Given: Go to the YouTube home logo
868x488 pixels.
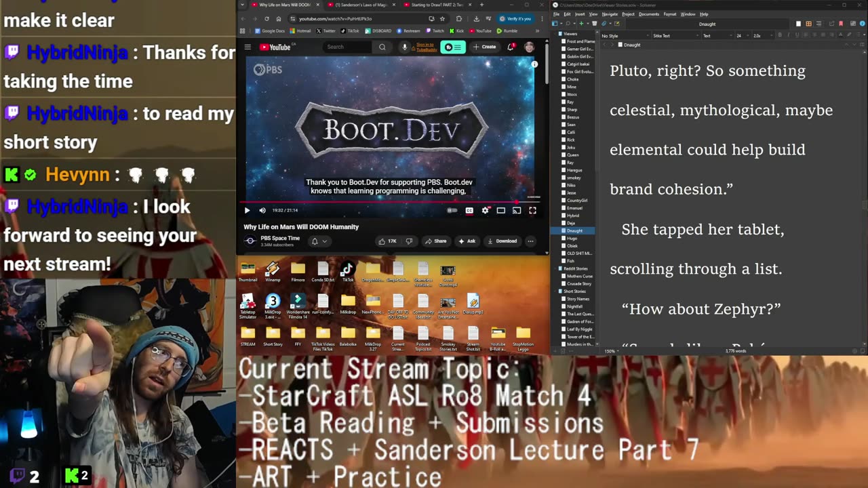Looking at the screenshot, I should point(275,47).
